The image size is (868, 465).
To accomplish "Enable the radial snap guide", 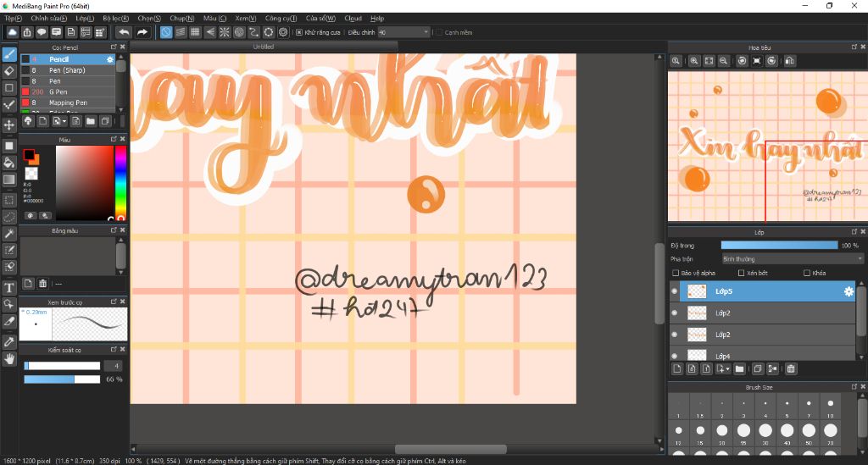I will [224, 32].
